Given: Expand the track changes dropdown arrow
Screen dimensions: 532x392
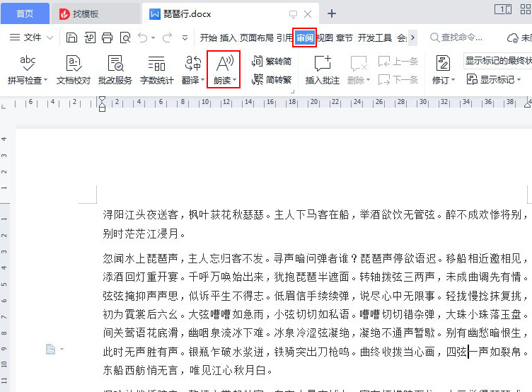Looking at the screenshot, I should pyautogui.click(x=453, y=80).
